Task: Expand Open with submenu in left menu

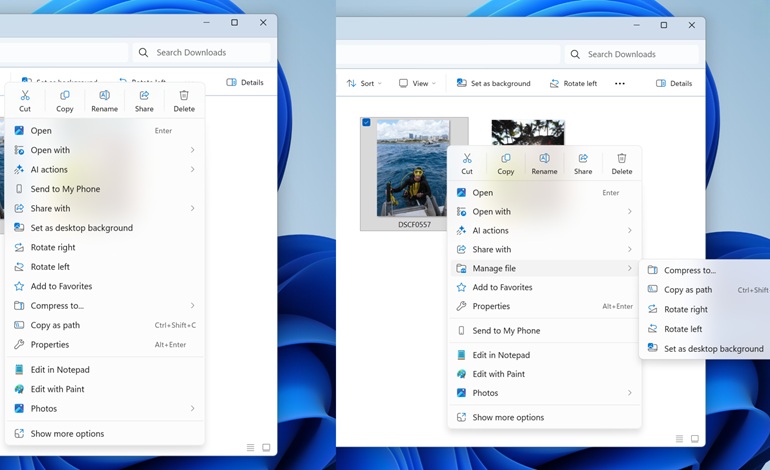Action: click(192, 150)
